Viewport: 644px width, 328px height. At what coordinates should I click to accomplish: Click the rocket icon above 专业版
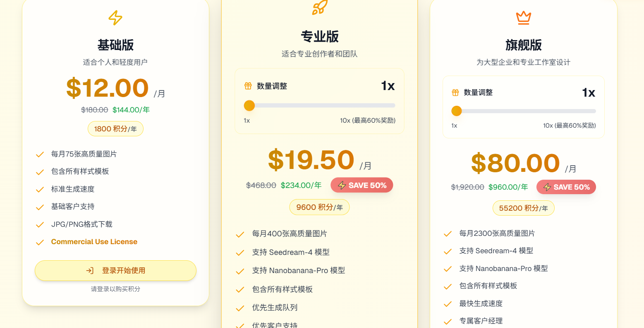click(x=319, y=7)
